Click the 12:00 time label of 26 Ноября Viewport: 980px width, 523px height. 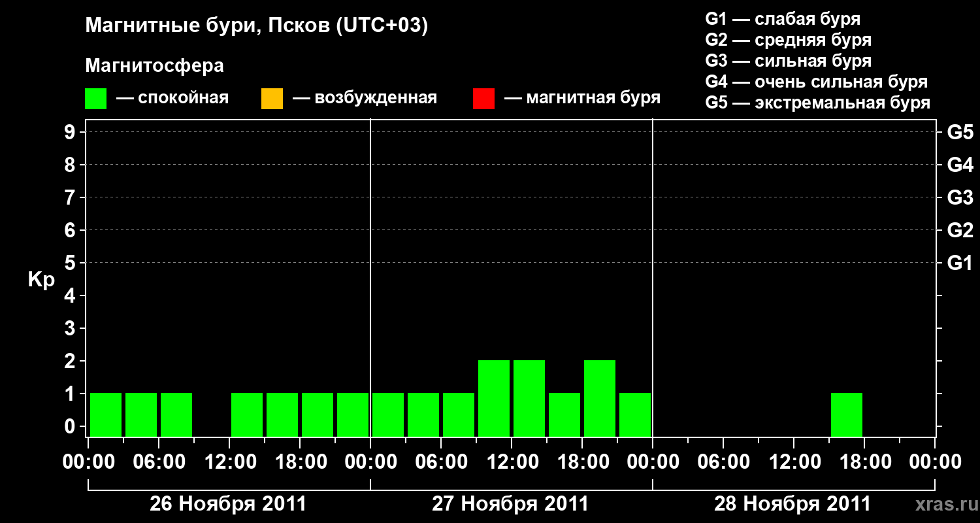229,462
